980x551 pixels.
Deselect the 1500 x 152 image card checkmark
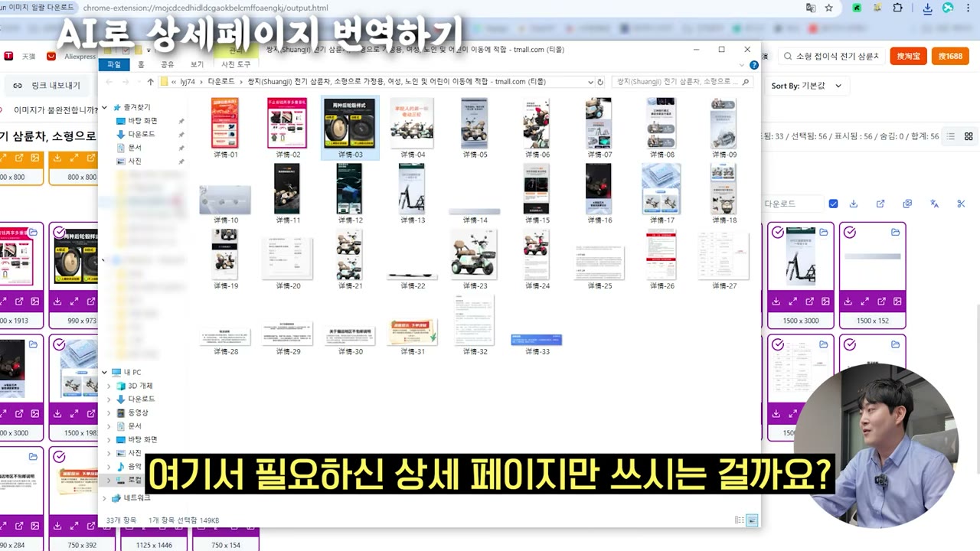pyautogui.click(x=849, y=233)
